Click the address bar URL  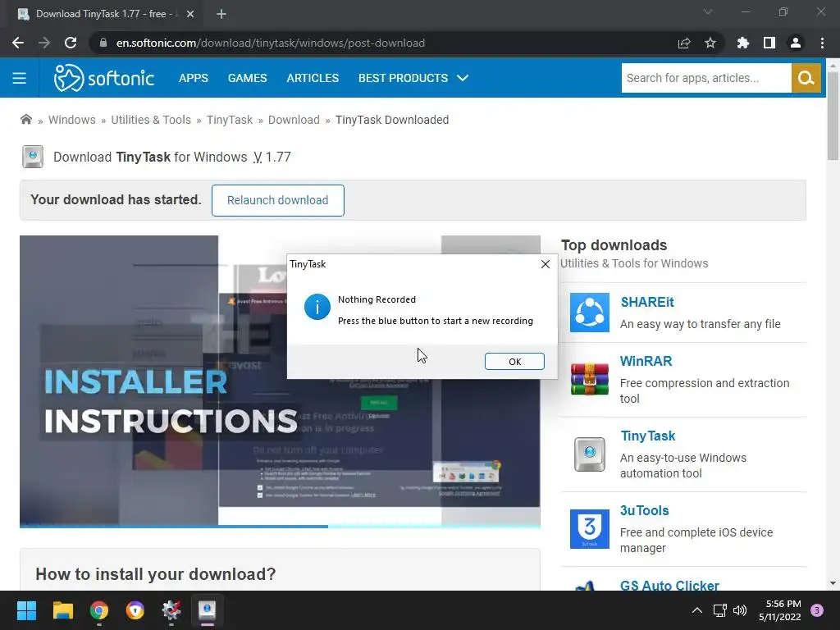point(271,43)
